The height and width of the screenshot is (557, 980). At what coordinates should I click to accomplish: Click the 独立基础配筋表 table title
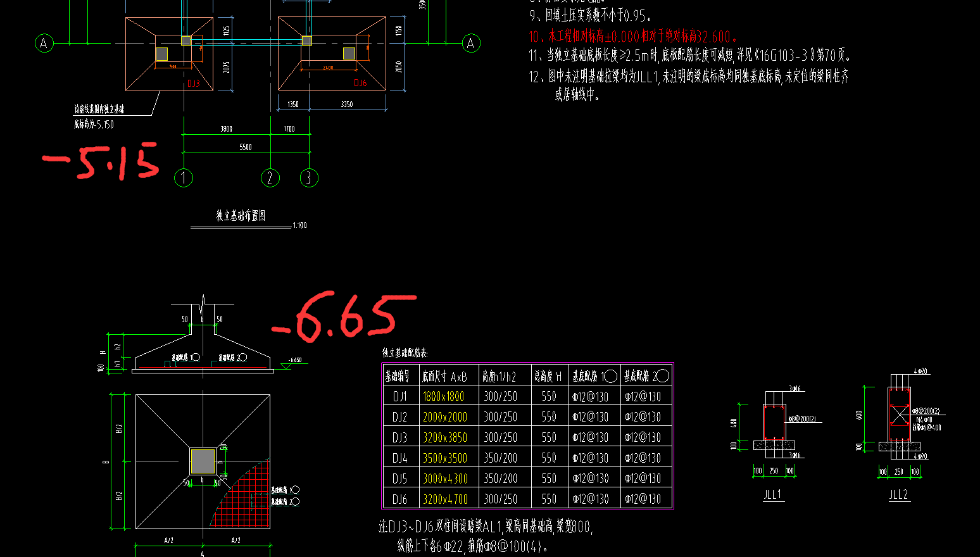click(405, 353)
